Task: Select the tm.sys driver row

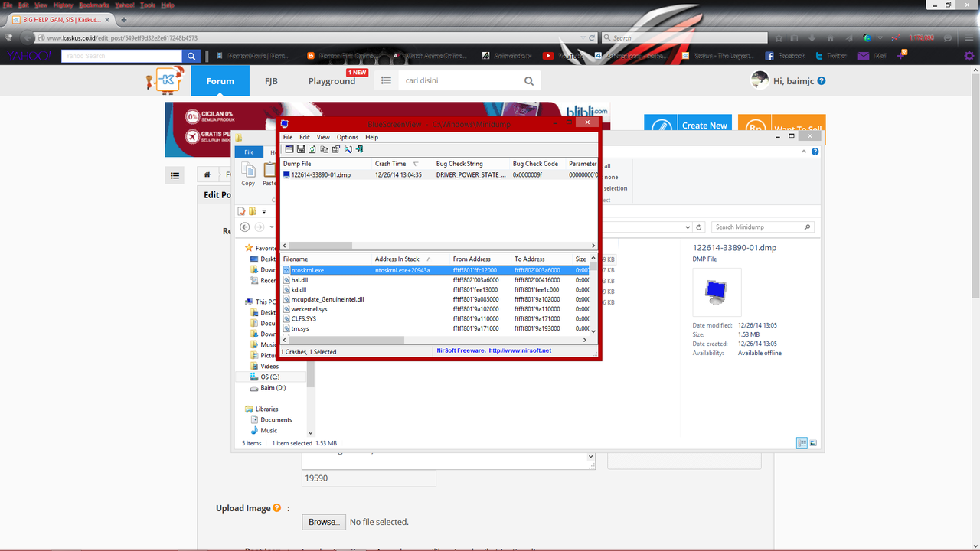Action: 435,328
